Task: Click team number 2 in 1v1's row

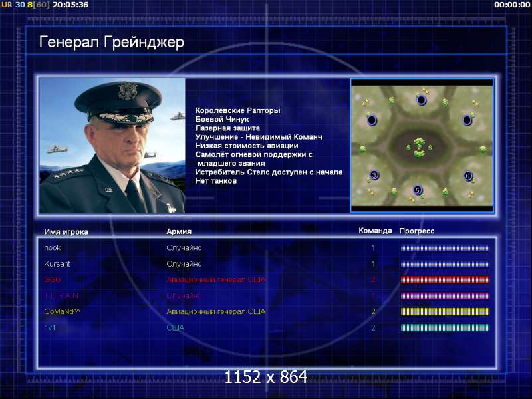Action: 374,327
